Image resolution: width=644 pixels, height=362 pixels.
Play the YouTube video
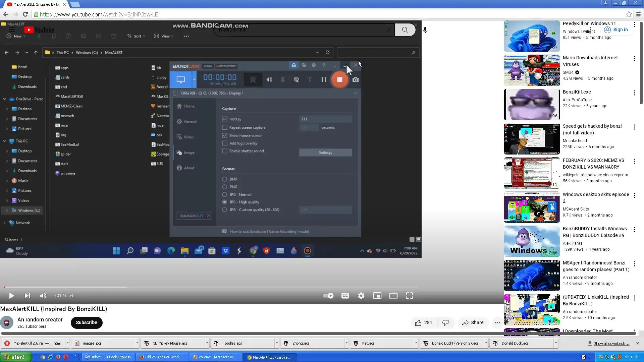point(11,296)
